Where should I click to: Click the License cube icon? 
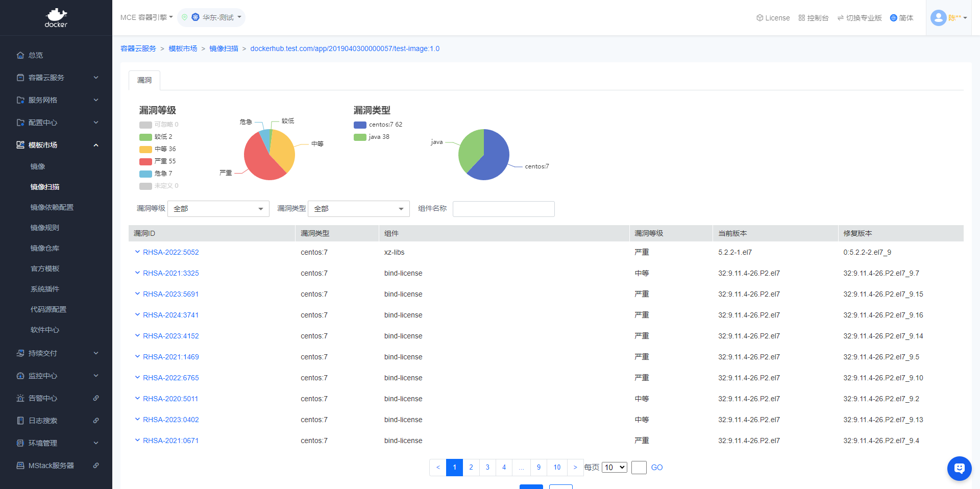pos(759,18)
